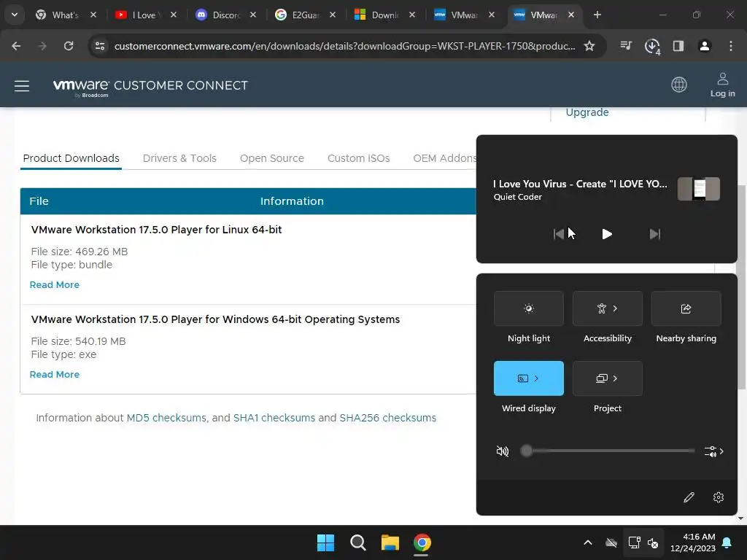Screen dimensions: 747x560
Task: Open the SHA1 checksums link
Action: click(x=274, y=418)
